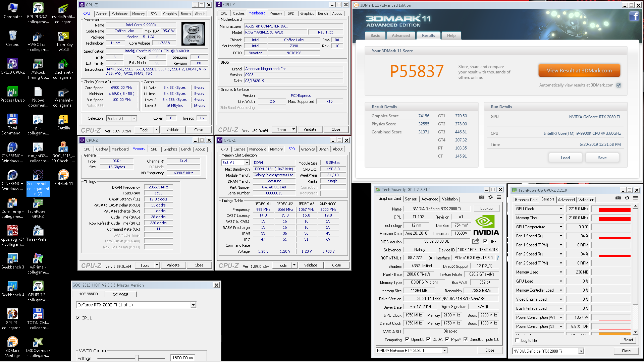644x362 pixels.
Task: Open ASRock Timing Configurator icon
Action: [38, 69]
